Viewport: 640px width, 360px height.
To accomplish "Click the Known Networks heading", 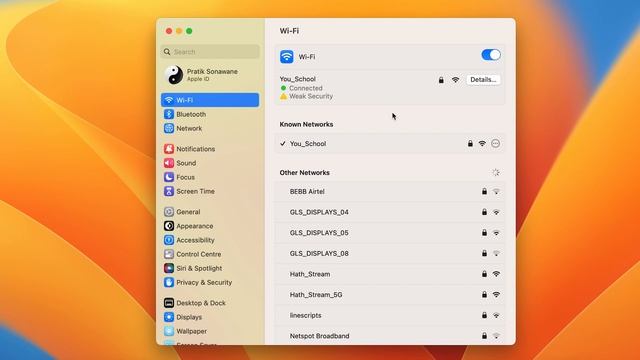I will (x=306, y=124).
